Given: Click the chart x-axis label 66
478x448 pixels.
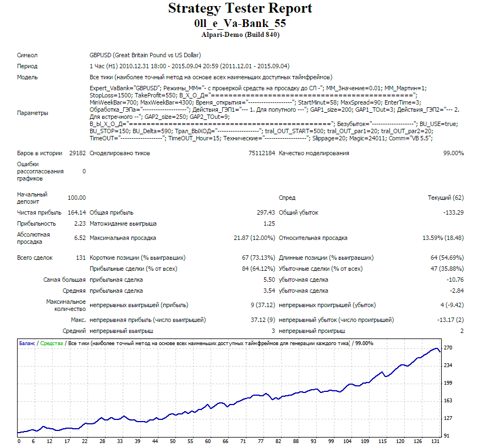Looking at the screenshot, I should click(226, 441).
